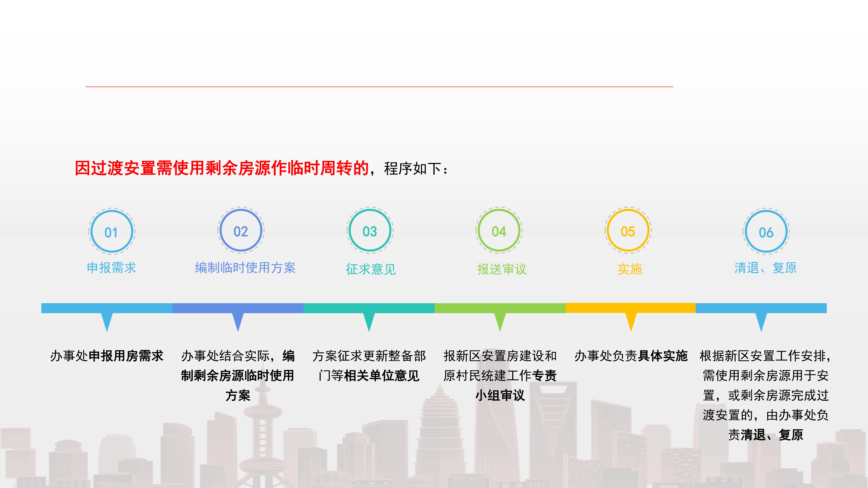Click the 06 step circle icon
Screen dimensions: 868x488
point(766,231)
